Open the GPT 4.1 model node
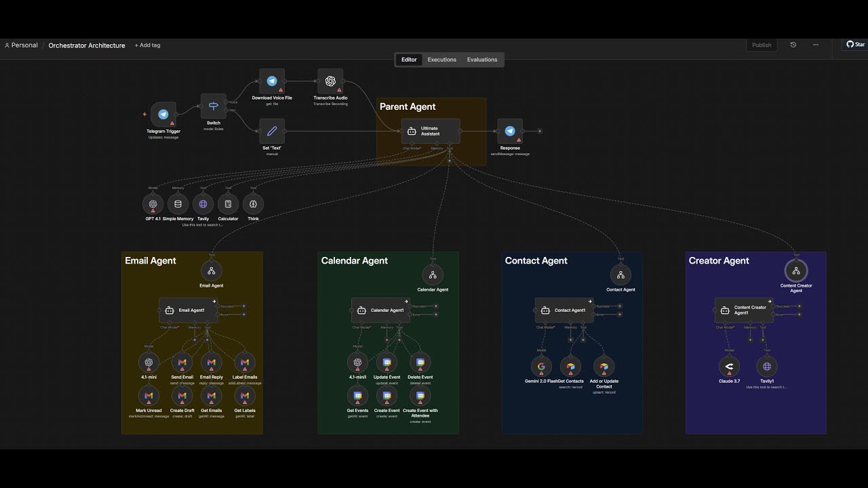868x488 pixels. (x=153, y=204)
